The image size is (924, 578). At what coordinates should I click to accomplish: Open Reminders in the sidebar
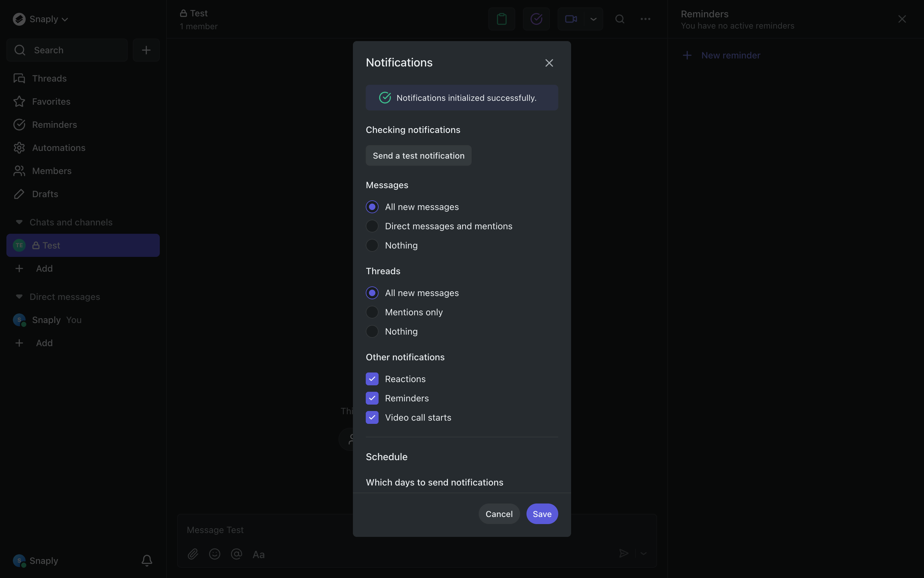[83, 125]
